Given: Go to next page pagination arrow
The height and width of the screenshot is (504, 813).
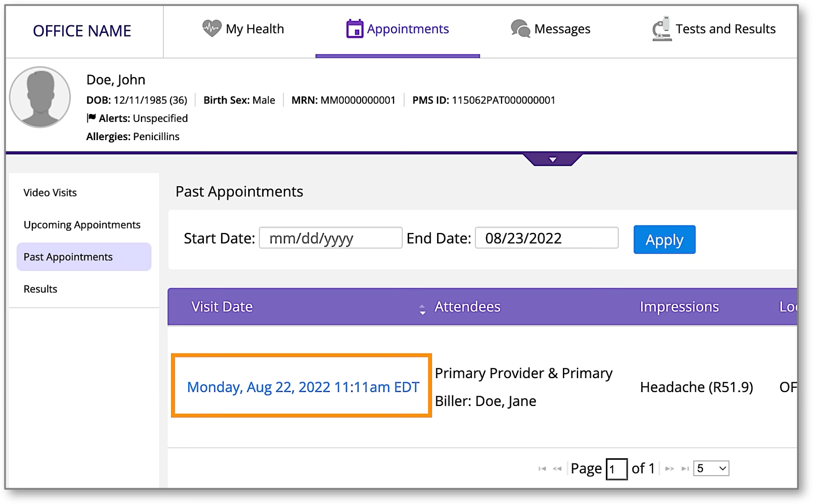Looking at the screenshot, I should pyautogui.click(x=670, y=469).
